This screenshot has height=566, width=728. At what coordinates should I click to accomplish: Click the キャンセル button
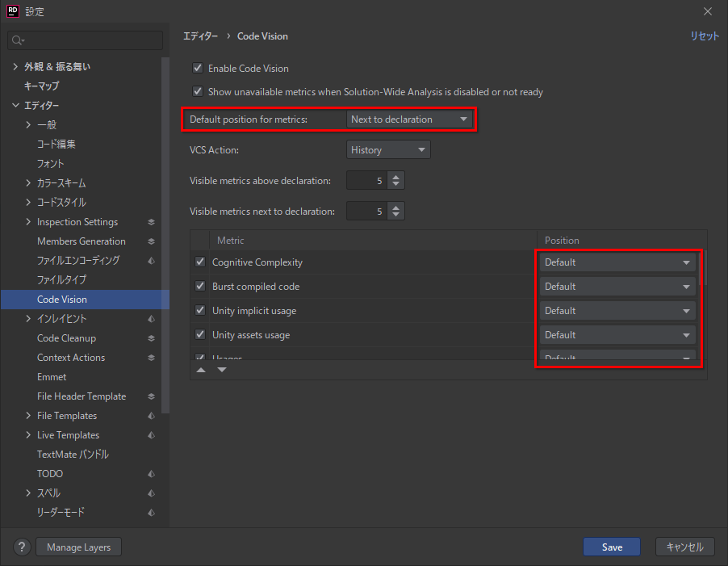tap(685, 547)
